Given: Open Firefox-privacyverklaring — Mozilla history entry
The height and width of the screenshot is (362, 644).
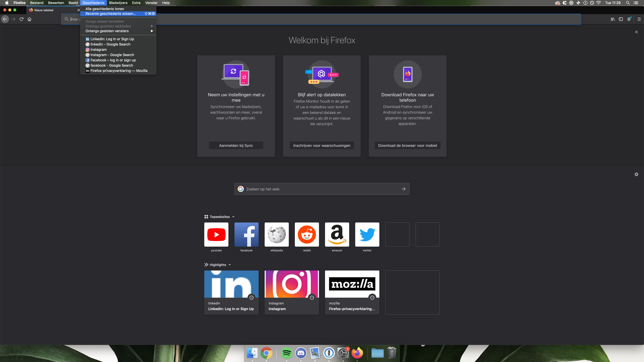Looking at the screenshot, I should (x=118, y=71).
